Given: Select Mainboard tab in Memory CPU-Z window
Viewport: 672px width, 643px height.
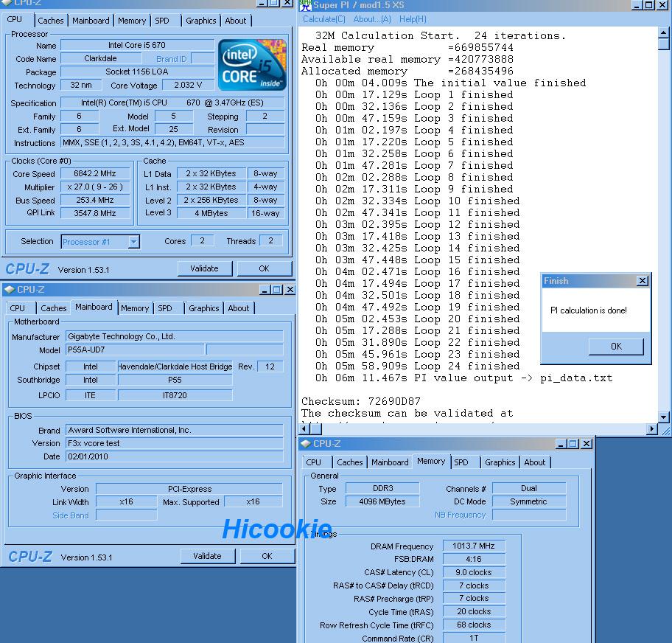Looking at the screenshot, I should pyautogui.click(x=390, y=462).
